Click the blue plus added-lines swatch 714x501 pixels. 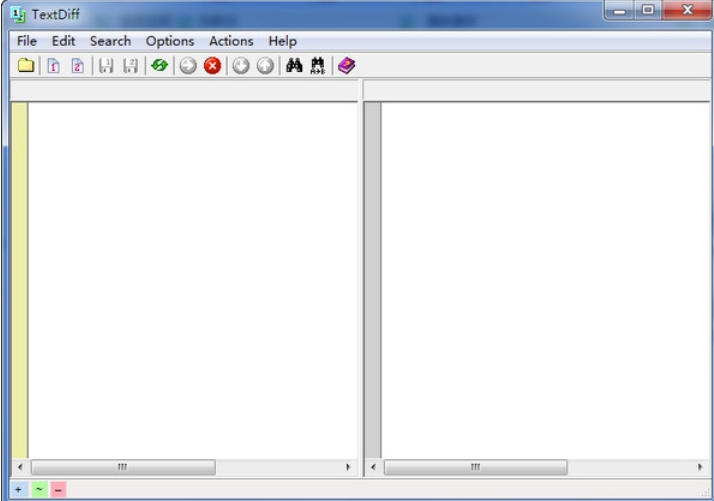19,490
